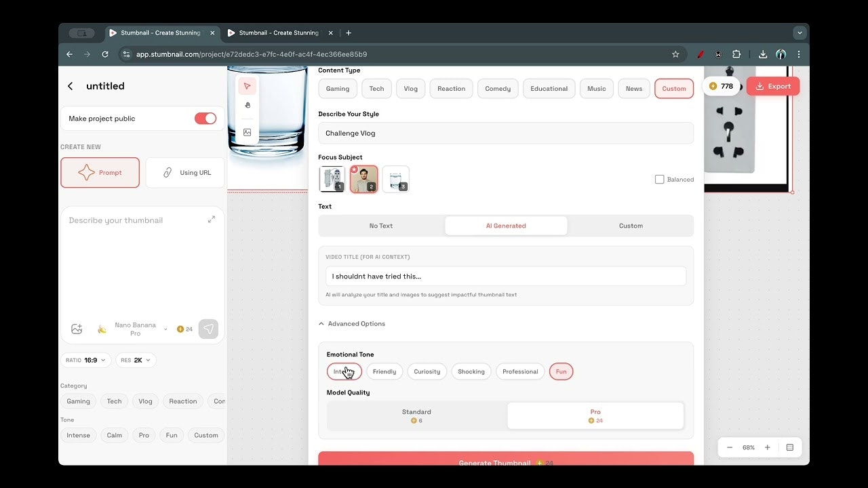Viewport: 868px width, 488px height.
Task: Select Friendly emotional tone
Action: (384, 371)
